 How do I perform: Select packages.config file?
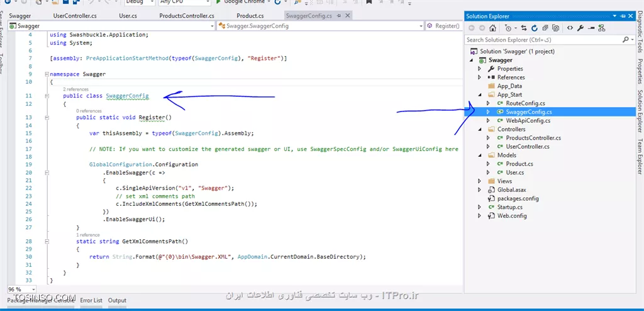[x=518, y=198]
